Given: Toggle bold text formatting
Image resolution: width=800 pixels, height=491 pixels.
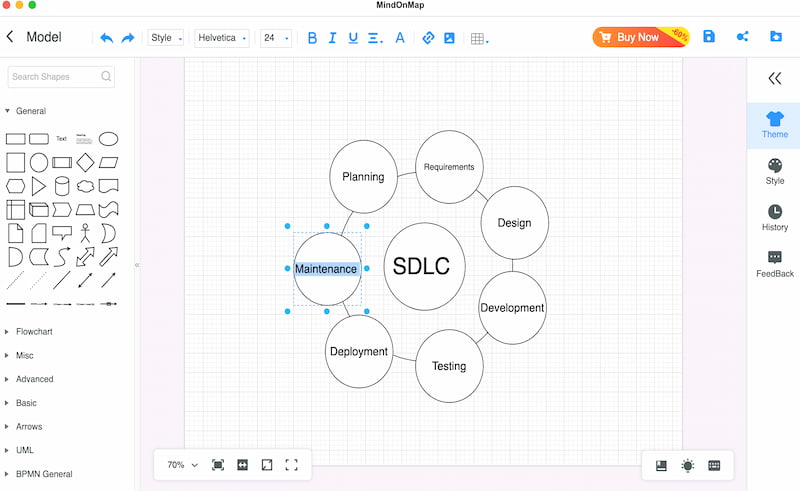Looking at the screenshot, I should click(x=312, y=38).
